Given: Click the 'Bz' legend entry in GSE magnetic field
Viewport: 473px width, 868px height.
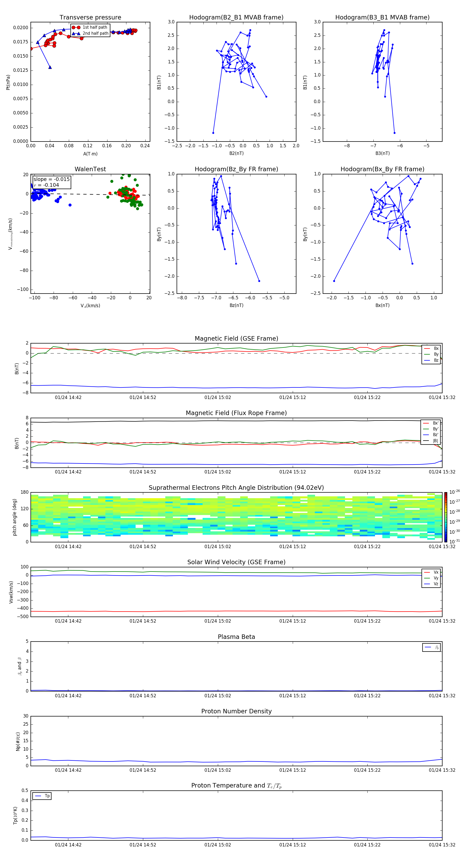Looking at the screenshot, I should [x=431, y=360].
